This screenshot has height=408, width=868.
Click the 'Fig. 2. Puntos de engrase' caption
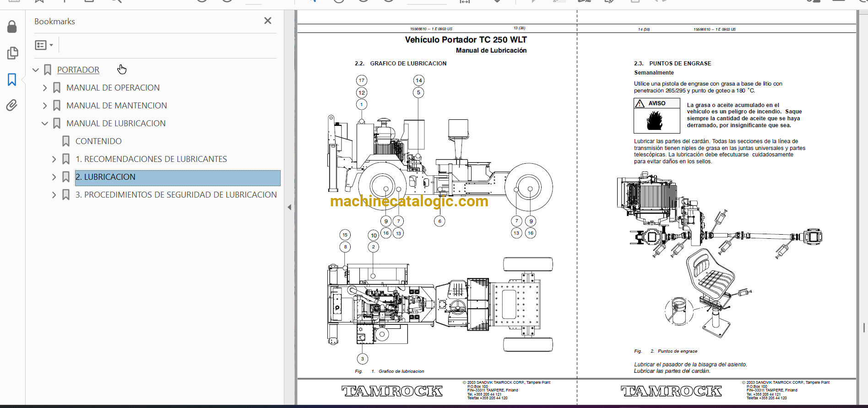(x=666, y=351)
